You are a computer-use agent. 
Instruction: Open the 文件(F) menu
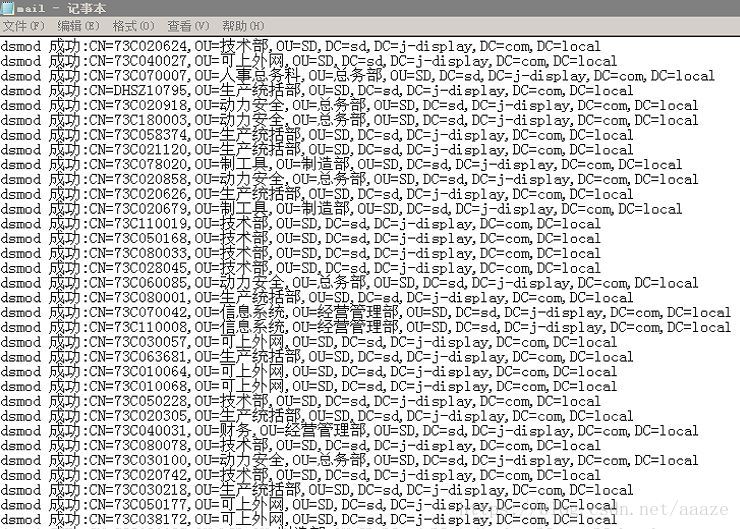pos(24,26)
